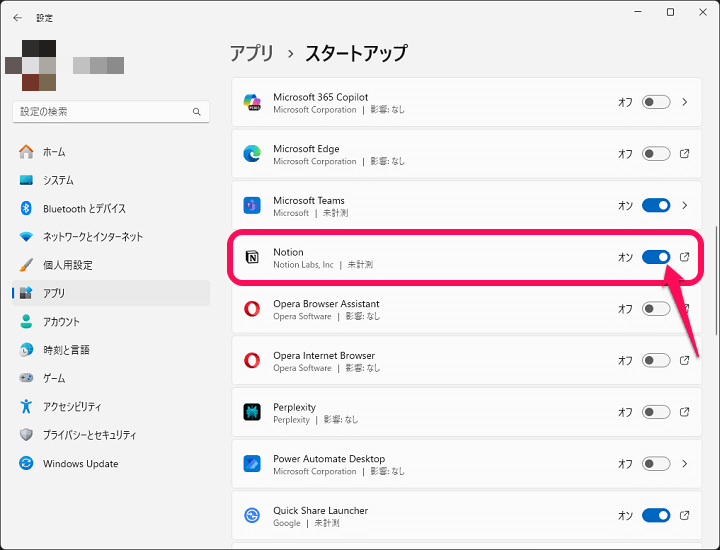Click the Quick Share Launcher icon
This screenshot has width=720, height=550.
click(252, 515)
